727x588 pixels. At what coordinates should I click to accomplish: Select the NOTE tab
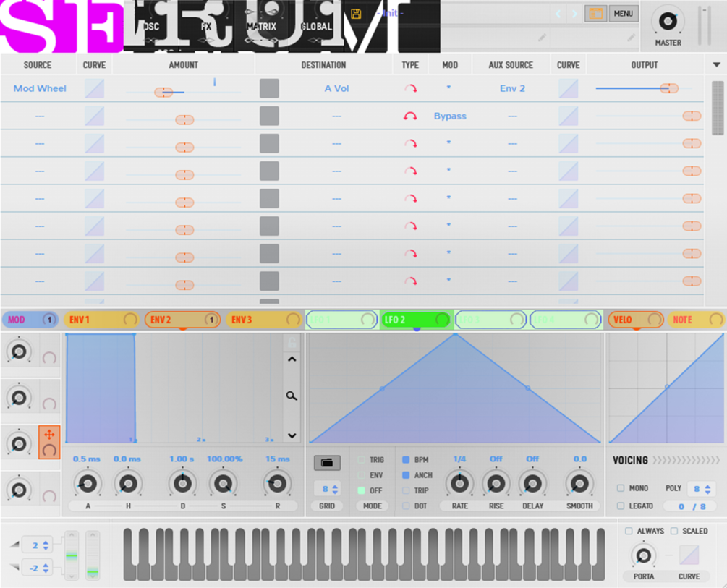[695, 320]
